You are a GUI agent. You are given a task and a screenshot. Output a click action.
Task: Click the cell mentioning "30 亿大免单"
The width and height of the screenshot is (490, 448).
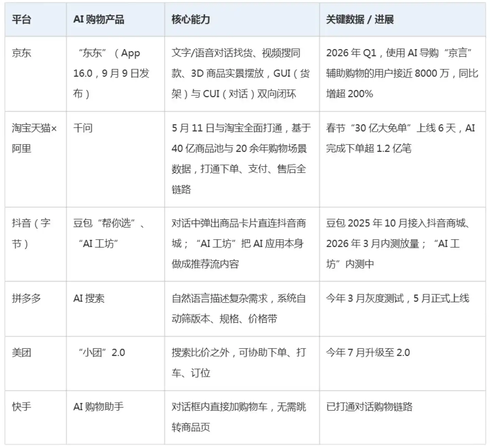pos(403,159)
